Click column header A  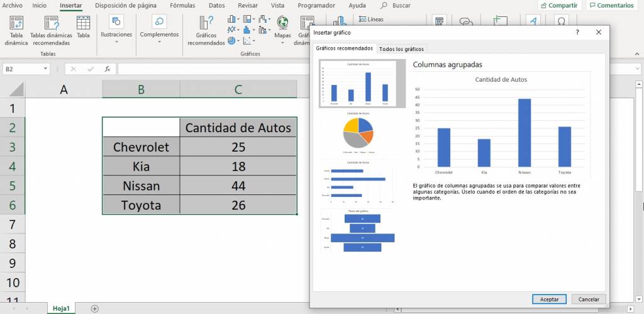(x=64, y=89)
